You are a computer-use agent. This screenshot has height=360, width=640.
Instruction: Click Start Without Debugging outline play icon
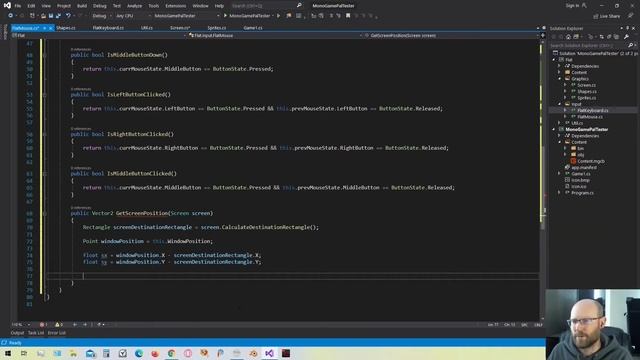coord(279,16)
